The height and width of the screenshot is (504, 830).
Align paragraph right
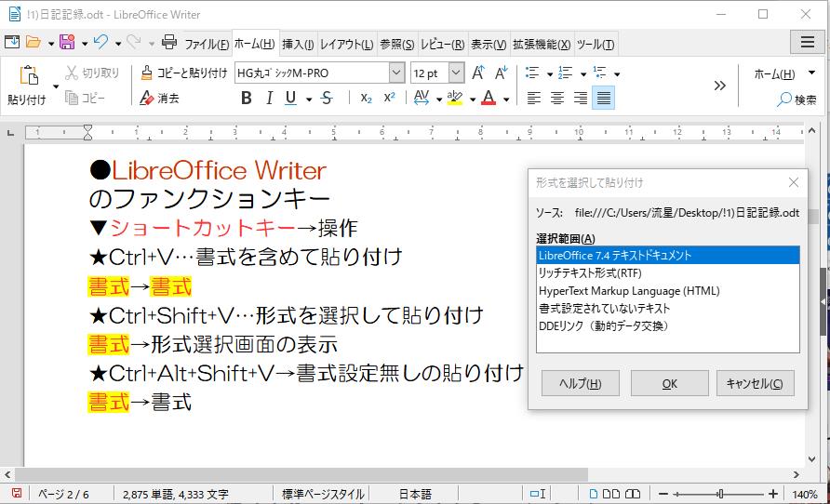(580, 98)
